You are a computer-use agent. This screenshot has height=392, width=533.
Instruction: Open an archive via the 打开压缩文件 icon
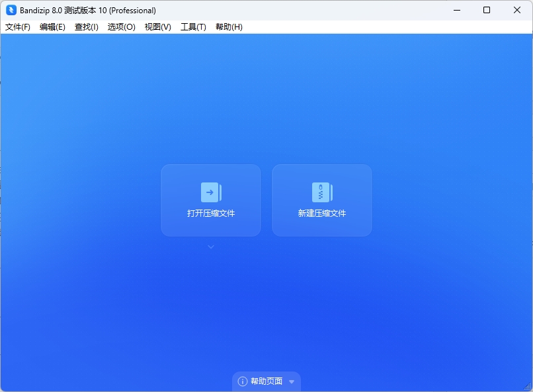(210, 200)
